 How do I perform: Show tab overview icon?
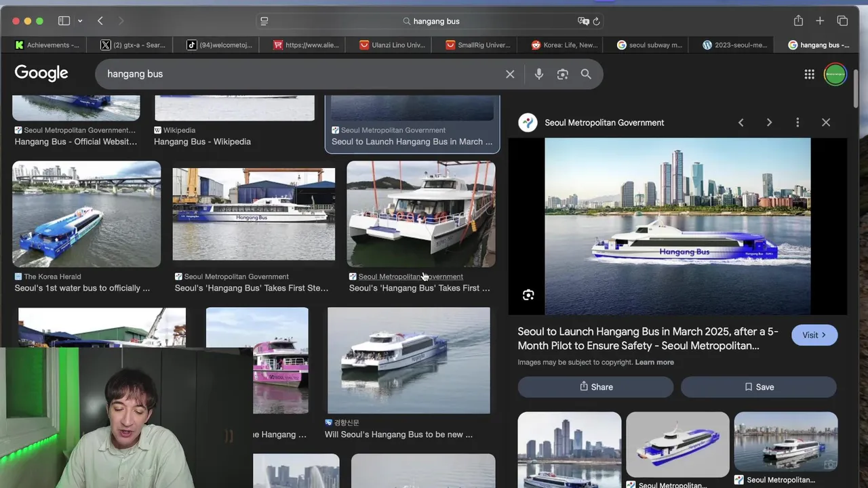click(x=842, y=21)
